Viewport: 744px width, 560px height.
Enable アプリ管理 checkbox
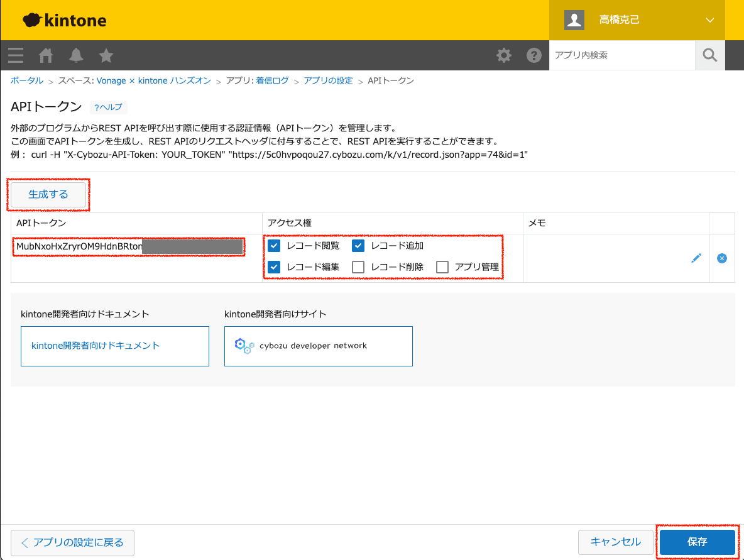tap(442, 267)
